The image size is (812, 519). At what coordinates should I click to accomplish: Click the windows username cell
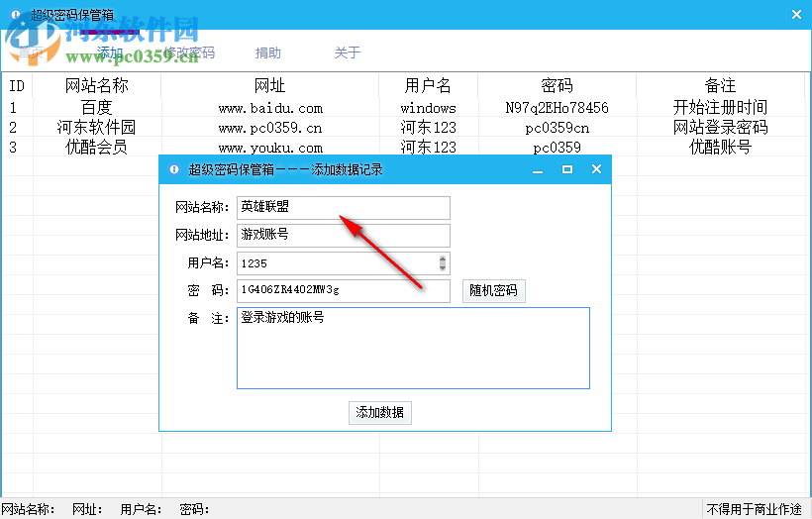[428, 108]
